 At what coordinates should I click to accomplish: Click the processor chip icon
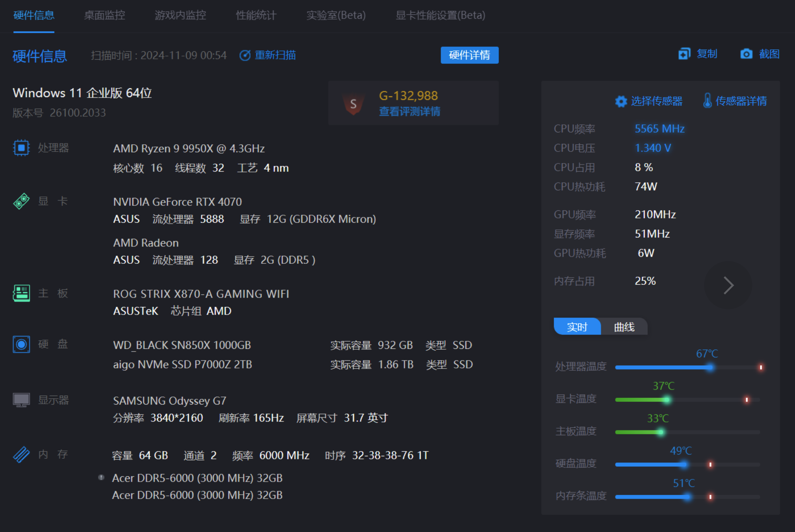coord(21,147)
